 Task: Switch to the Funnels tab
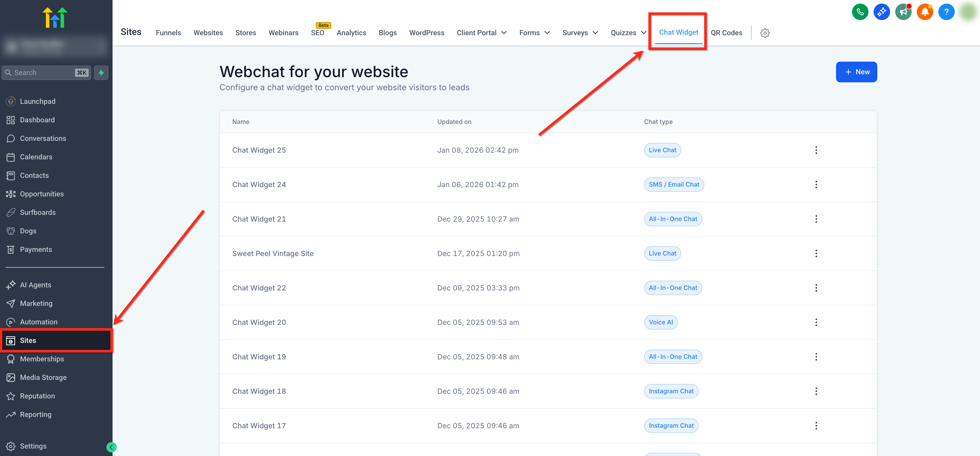(168, 33)
